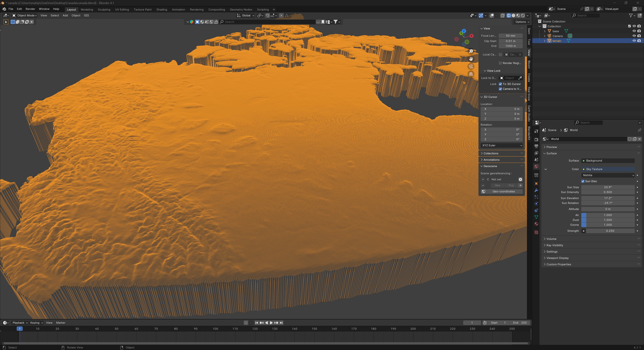This screenshot has width=644, height=350.
Task: Open the Material properties tab icon
Action: tap(536, 224)
